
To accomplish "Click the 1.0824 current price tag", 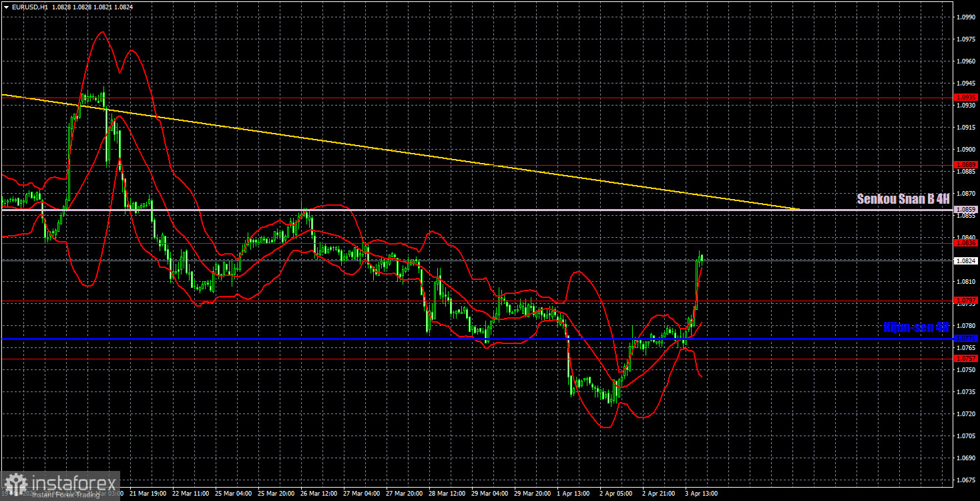I will click(x=965, y=261).
